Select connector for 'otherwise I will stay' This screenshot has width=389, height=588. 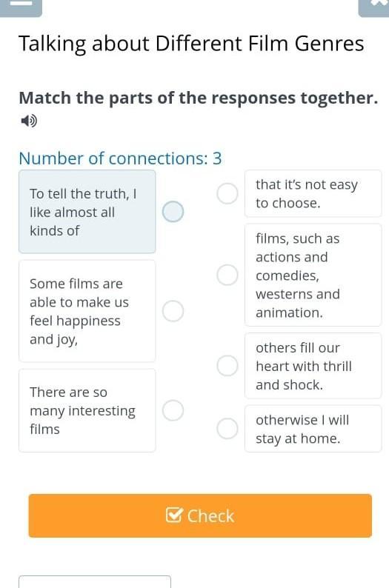(x=227, y=428)
